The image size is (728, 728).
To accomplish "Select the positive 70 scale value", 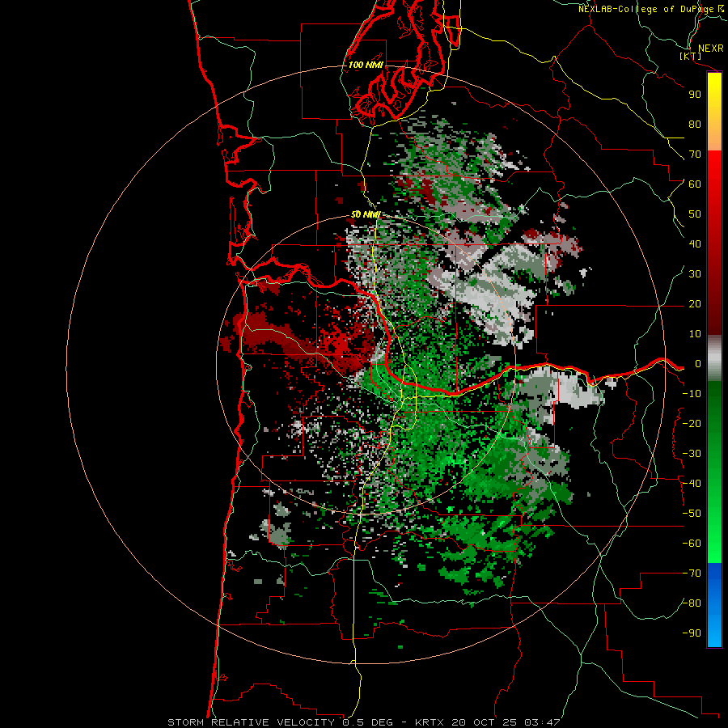I will point(695,154).
